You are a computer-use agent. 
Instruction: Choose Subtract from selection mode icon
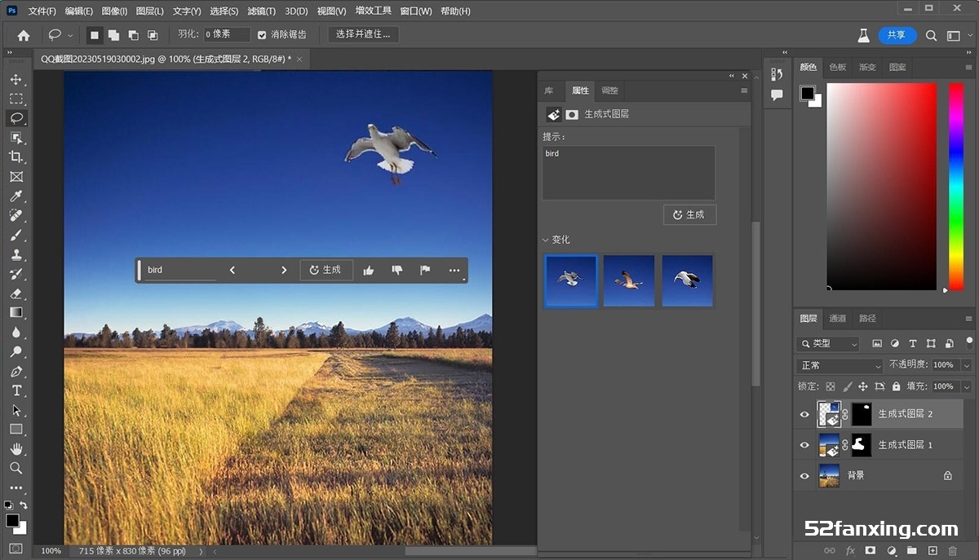[133, 35]
